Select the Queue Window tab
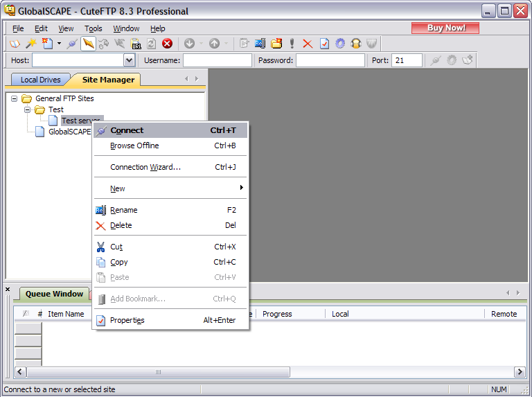This screenshot has height=397, width=532. (54, 294)
